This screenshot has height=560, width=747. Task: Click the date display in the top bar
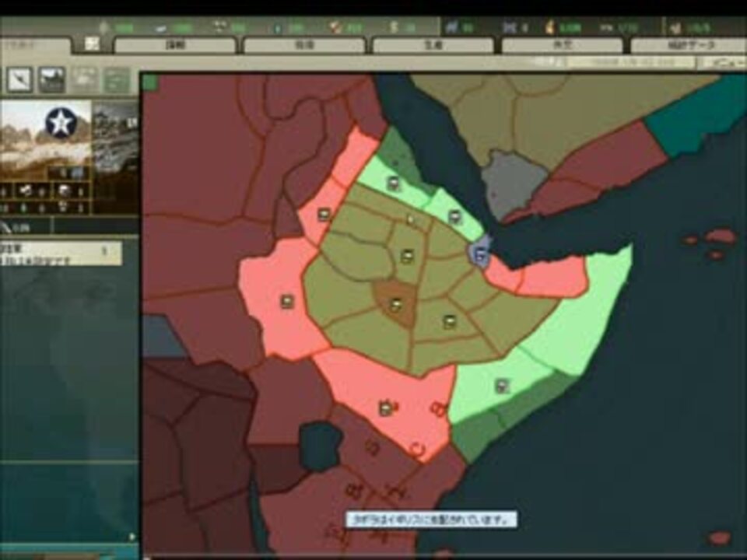click(x=632, y=62)
